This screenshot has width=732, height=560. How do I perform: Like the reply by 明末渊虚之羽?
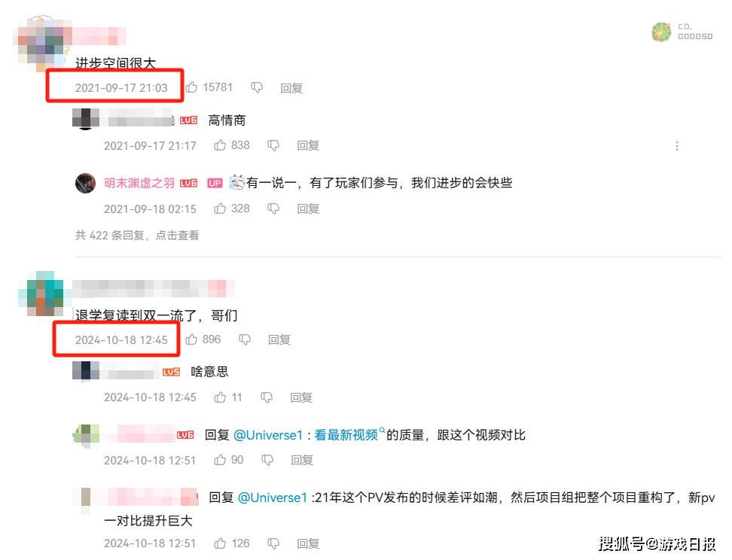coord(220,208)
